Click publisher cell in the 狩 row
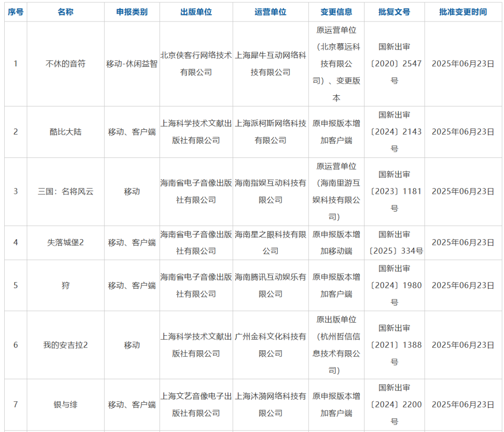This screenshot has height=432, width=504. pyautogui.click(x=196, y=285)
